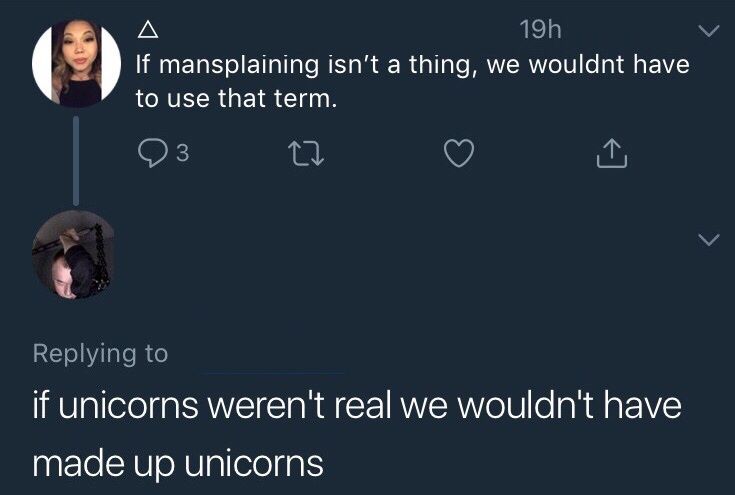Viewport: 735px width, 495px height.
Task: Open the chevron menu on the unicorns reply
Action: 708,239
